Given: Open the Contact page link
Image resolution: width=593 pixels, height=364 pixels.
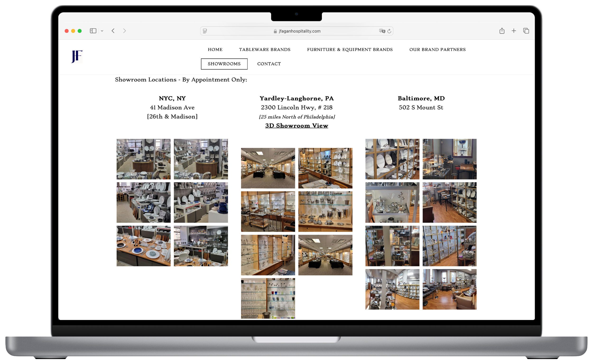Looking at the screenshot, I should pos(269,64).
